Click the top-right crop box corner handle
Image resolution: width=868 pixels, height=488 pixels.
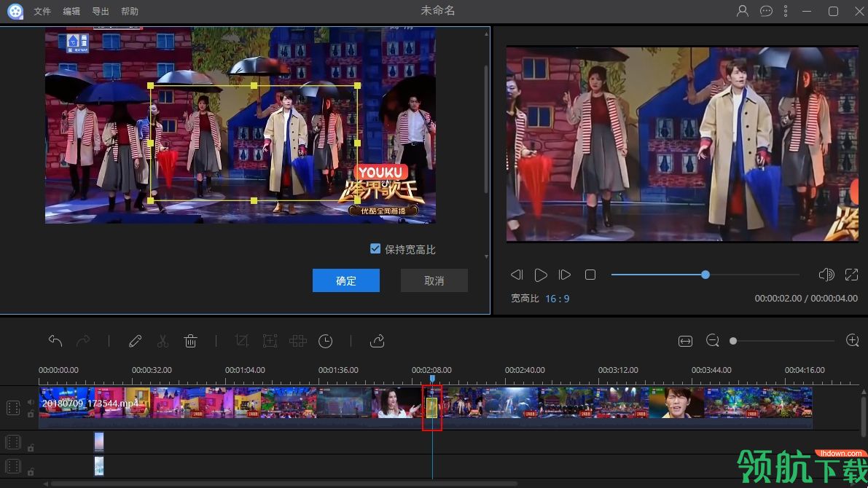tap(358, 86)
